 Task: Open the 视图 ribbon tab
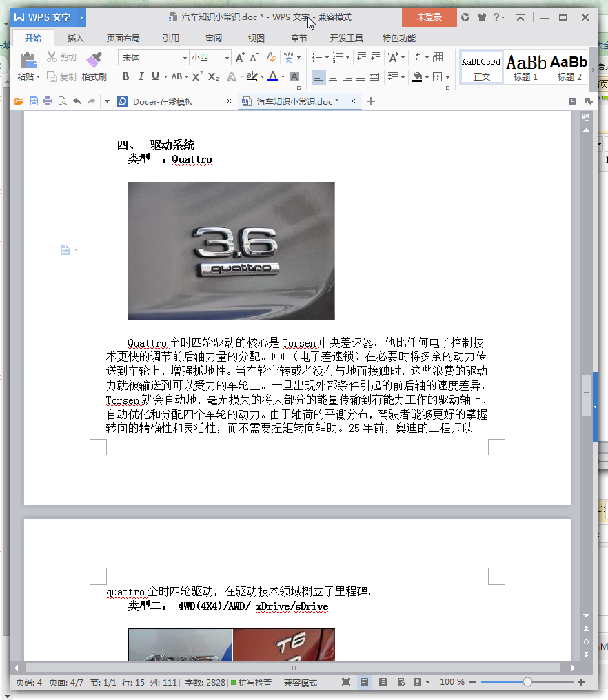(x=256, y=39)
